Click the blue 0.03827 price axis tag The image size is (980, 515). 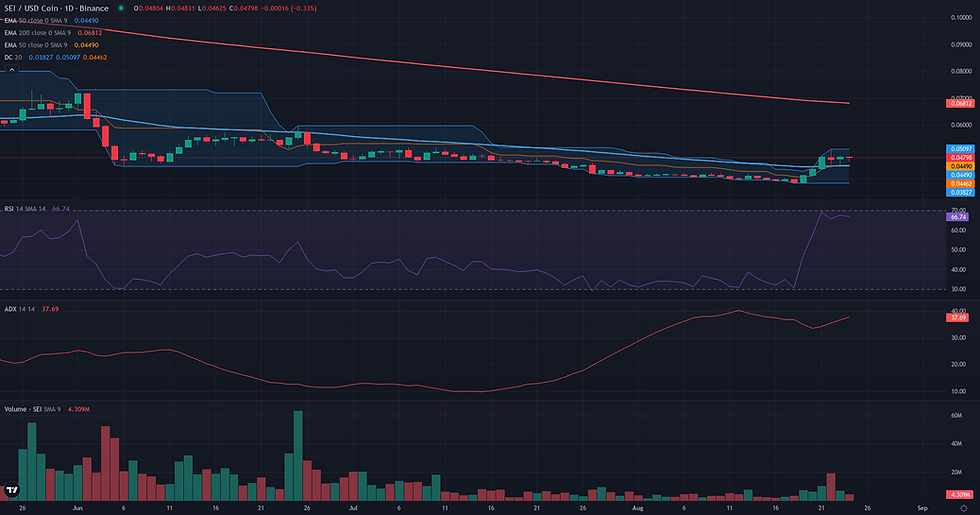pos(960,192)
